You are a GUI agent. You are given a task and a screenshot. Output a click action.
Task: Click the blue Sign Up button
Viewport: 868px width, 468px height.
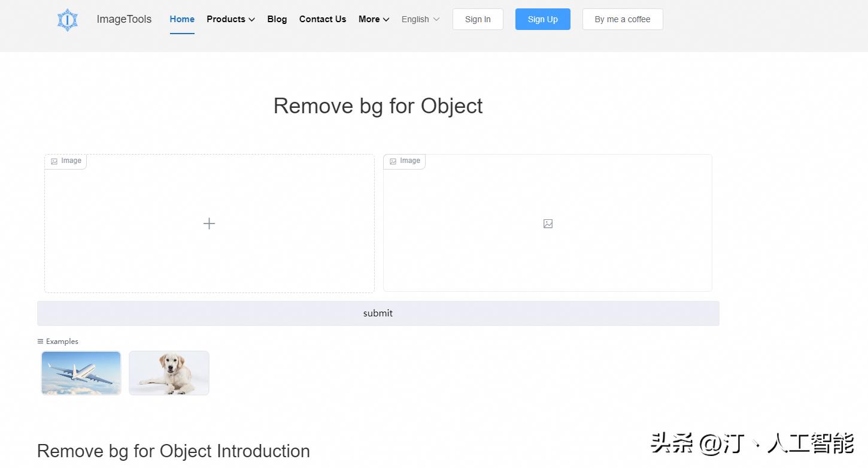coord(543,19)
